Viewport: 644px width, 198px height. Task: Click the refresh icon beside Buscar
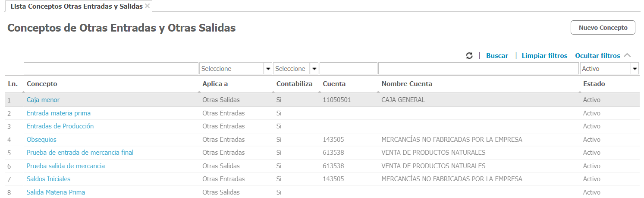(x=469, y=56)
